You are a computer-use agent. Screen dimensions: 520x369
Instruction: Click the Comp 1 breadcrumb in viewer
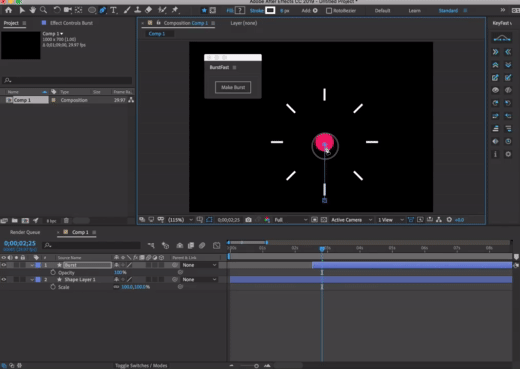point(157,34)
